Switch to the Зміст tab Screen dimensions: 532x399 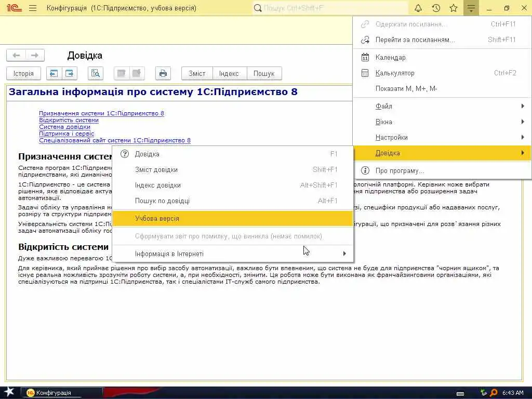click(x=197, y=73)
